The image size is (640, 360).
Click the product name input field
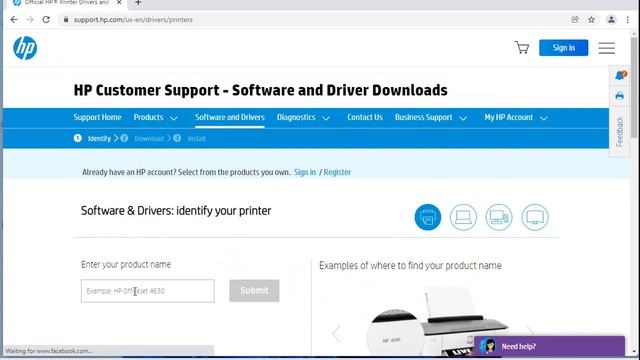pos(147,291)
